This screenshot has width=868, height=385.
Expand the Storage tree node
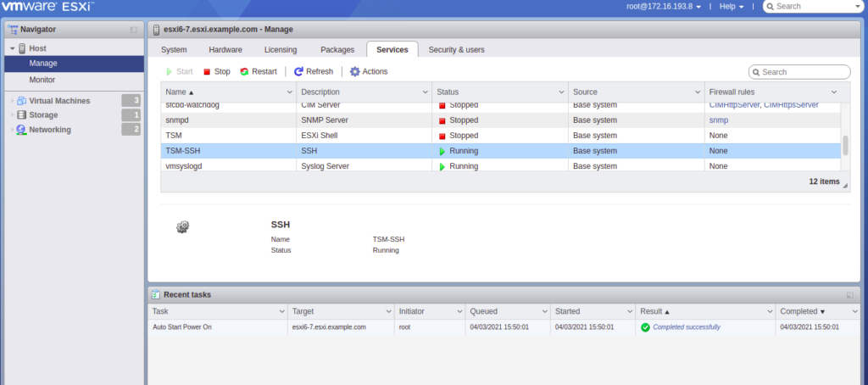[12, 115]
